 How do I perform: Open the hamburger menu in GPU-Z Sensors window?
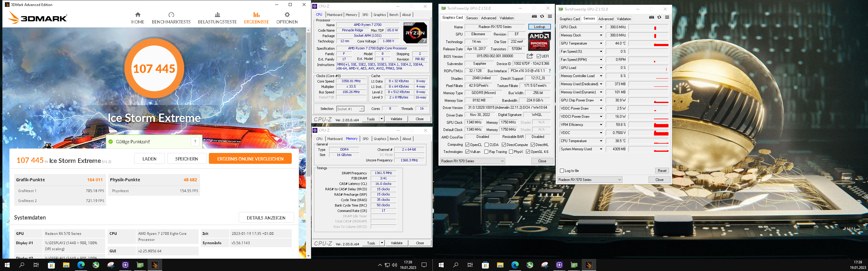[x=667, y=17]
